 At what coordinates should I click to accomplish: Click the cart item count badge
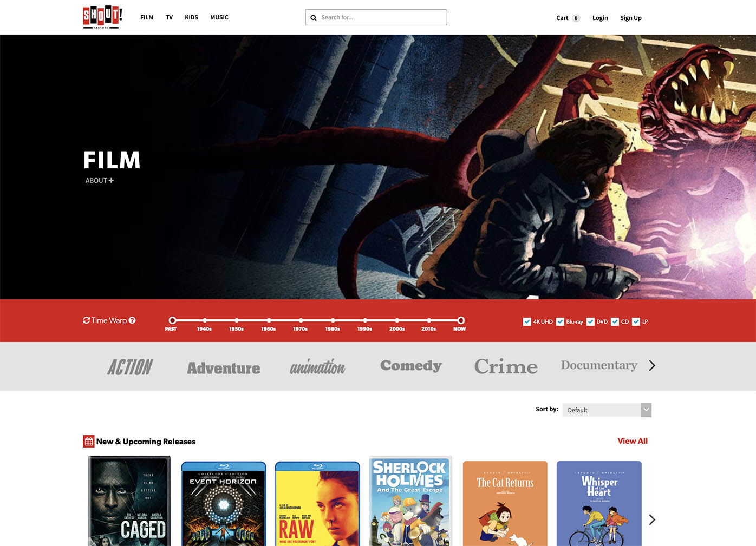click(576, 18)
